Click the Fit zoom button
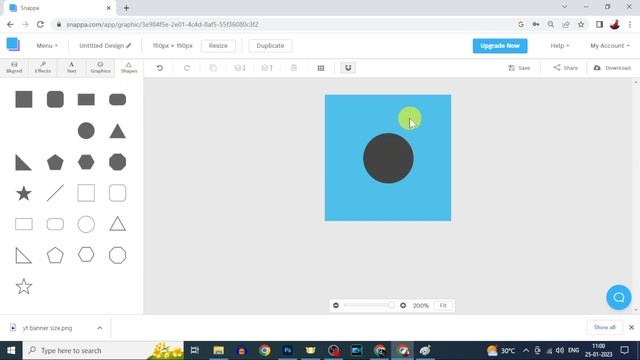The image size is (640, 360). point(443,305)
